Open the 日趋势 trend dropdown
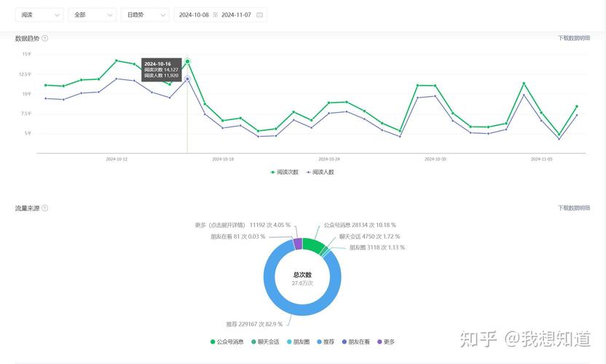 click(x=144, y=15)
